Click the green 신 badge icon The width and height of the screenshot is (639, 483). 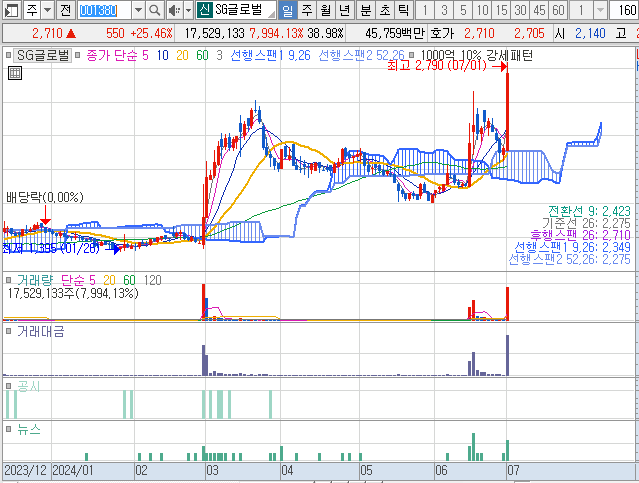point(204,10)
